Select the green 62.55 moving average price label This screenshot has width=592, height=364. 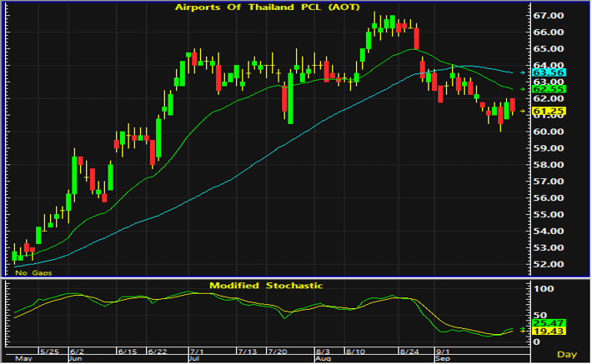click(x=549, y=89)
